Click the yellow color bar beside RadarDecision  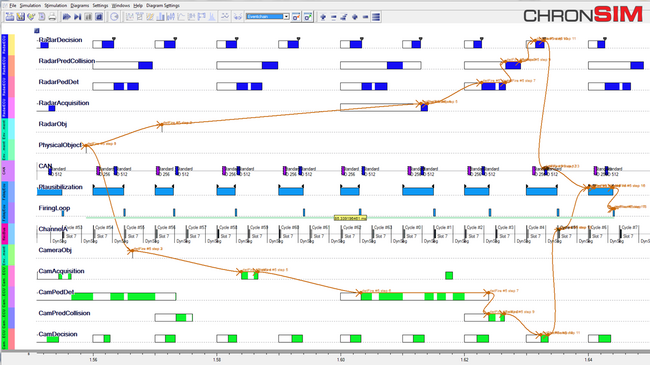tap(12, 44)
